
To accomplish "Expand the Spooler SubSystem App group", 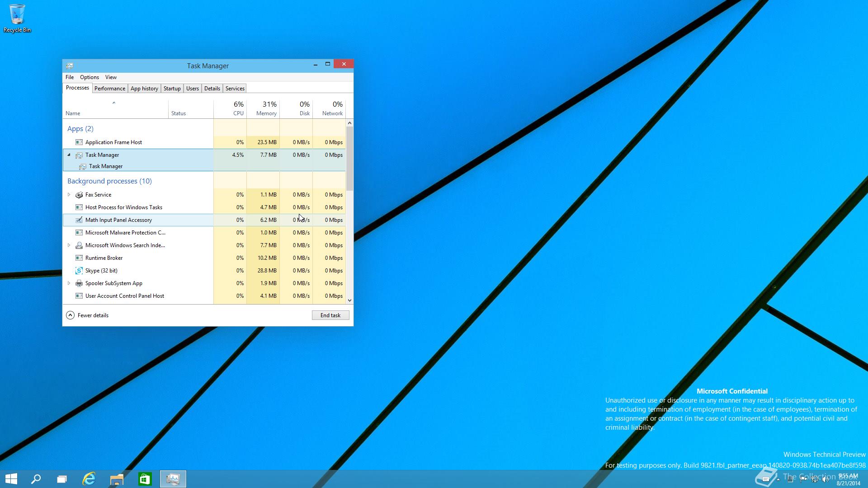I will [69, 283].
